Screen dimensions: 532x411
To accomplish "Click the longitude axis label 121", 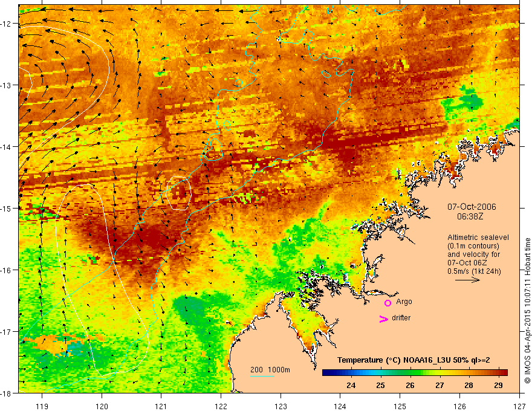I will (x=161, y=406).
